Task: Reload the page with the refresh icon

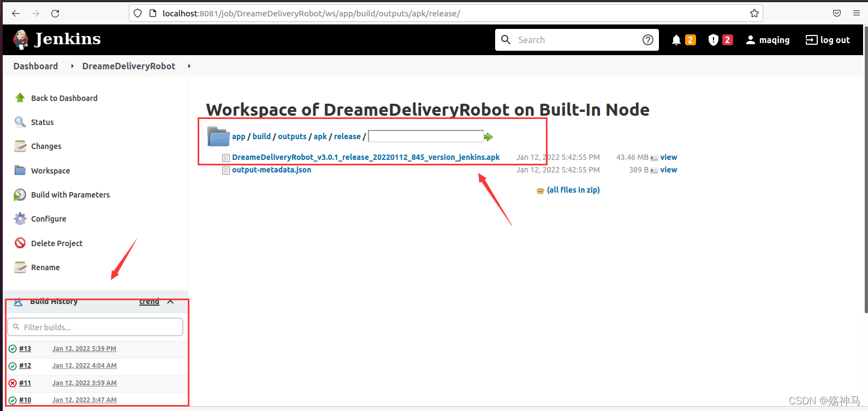Action: tap(55, 13)
